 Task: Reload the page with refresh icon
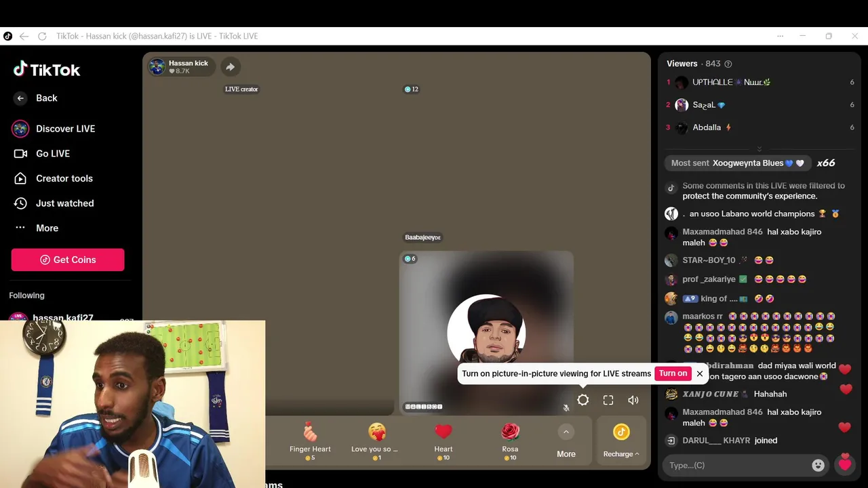tap(42, 36)
